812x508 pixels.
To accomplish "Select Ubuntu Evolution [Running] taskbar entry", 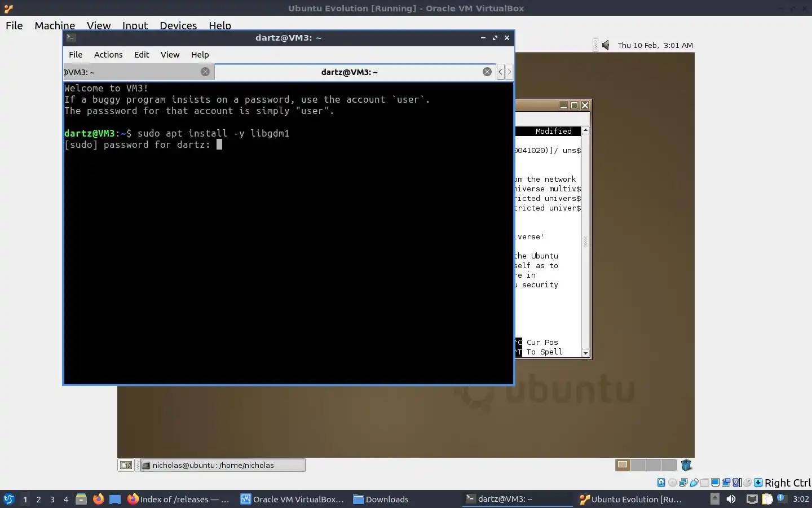I will [x=631, y=499].
